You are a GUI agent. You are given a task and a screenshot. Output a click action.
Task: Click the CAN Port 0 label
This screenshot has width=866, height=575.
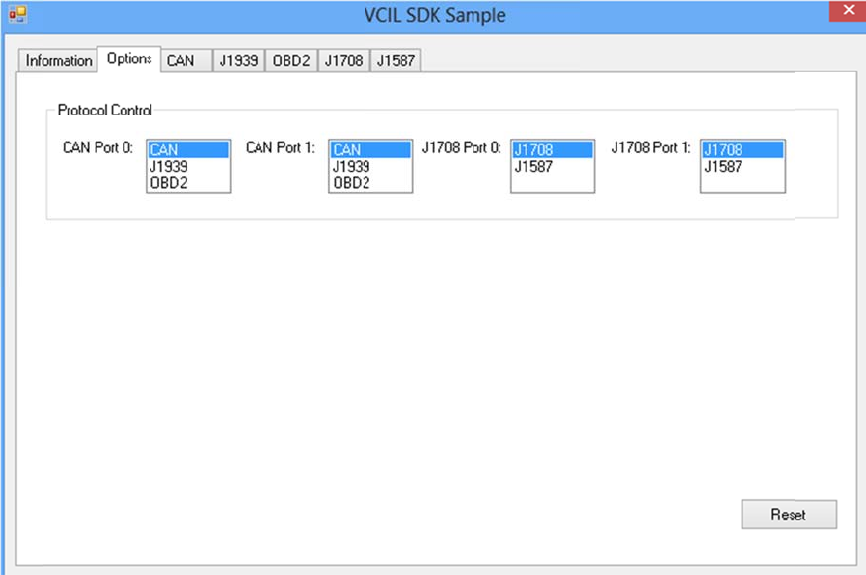98,147
